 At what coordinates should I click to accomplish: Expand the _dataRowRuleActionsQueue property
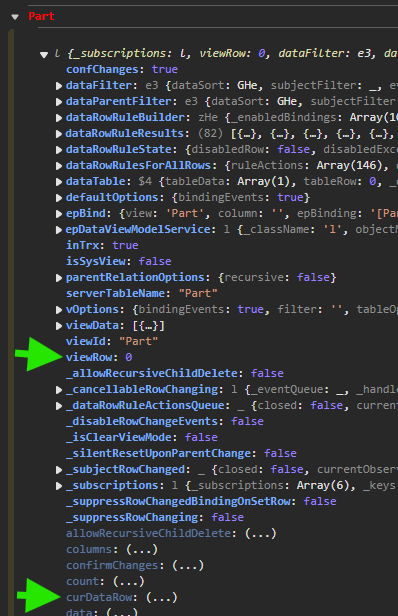click(59, 406)
